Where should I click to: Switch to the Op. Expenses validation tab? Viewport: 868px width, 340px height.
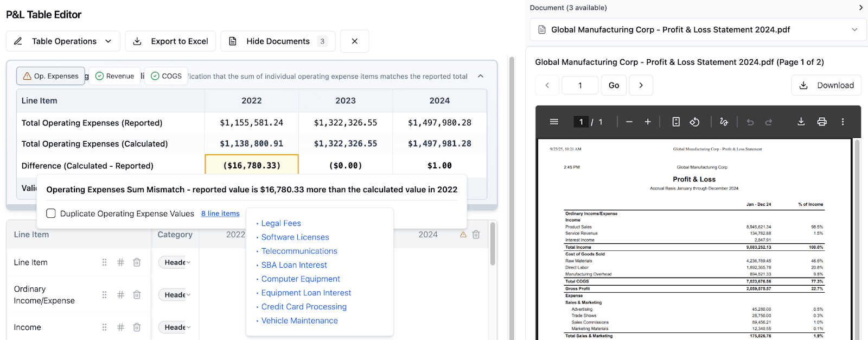(x=51, y=76)
